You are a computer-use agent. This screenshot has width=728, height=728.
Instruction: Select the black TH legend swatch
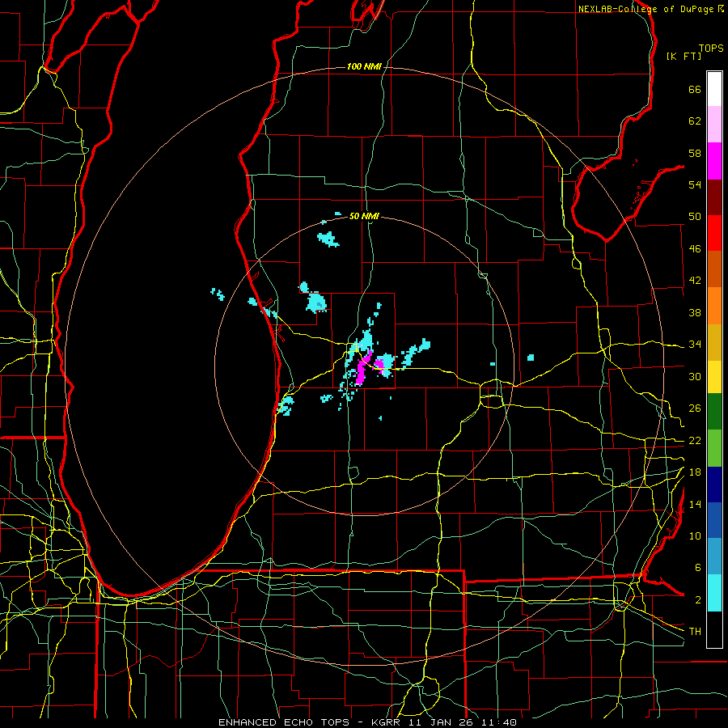(x=714, y=629)
